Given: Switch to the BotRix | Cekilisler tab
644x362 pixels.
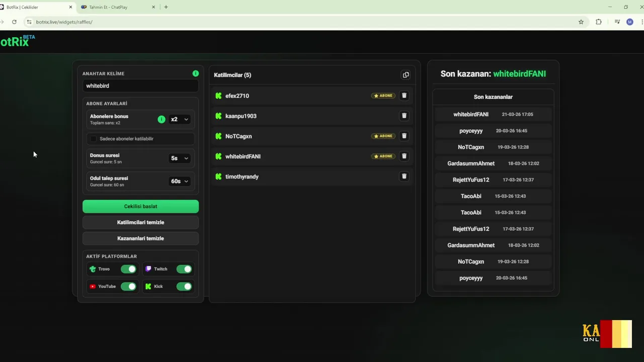Looking at the screenshot, I should click(x=35, y=7).
